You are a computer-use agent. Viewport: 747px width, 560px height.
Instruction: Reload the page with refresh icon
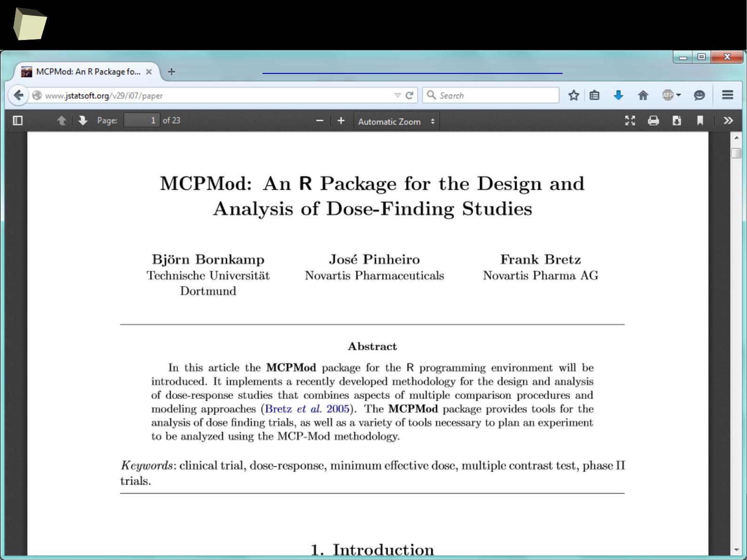(409, 95)
